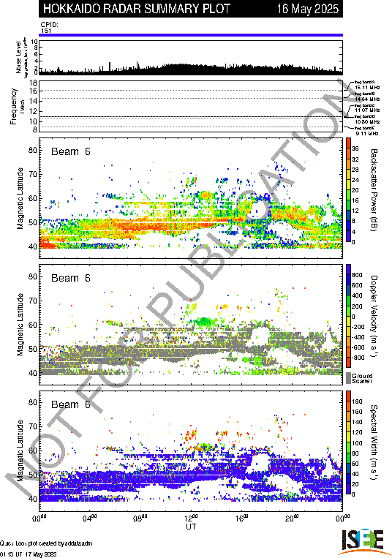
Task: Click the 20:00 UT tick on time axis
Action: [x=292, y=518]
